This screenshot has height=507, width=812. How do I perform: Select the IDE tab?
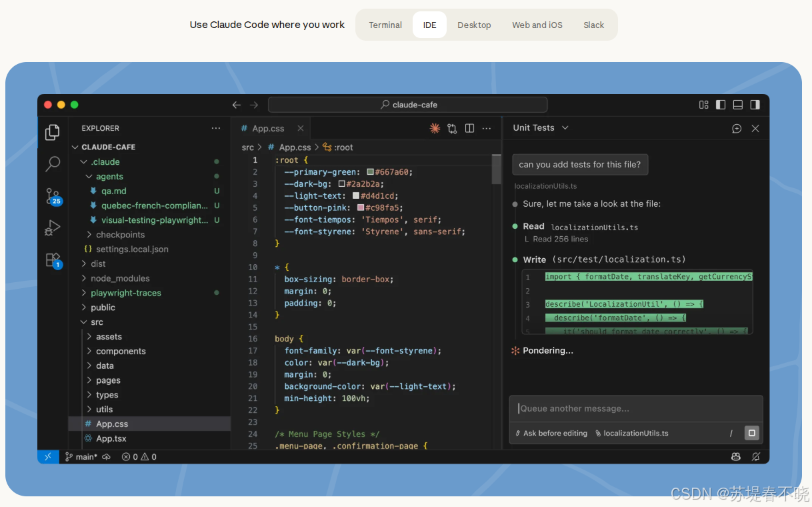tap(429, 25)
